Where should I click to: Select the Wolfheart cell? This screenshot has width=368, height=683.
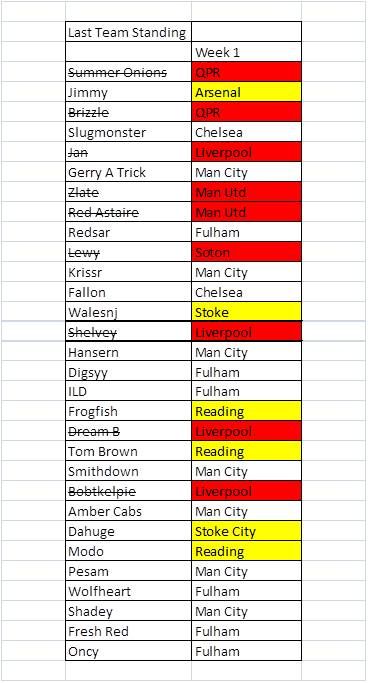coord(128,592)
